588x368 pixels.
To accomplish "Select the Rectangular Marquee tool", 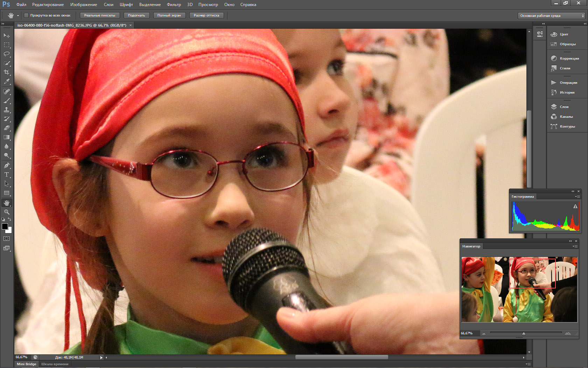I will (7, 45).
